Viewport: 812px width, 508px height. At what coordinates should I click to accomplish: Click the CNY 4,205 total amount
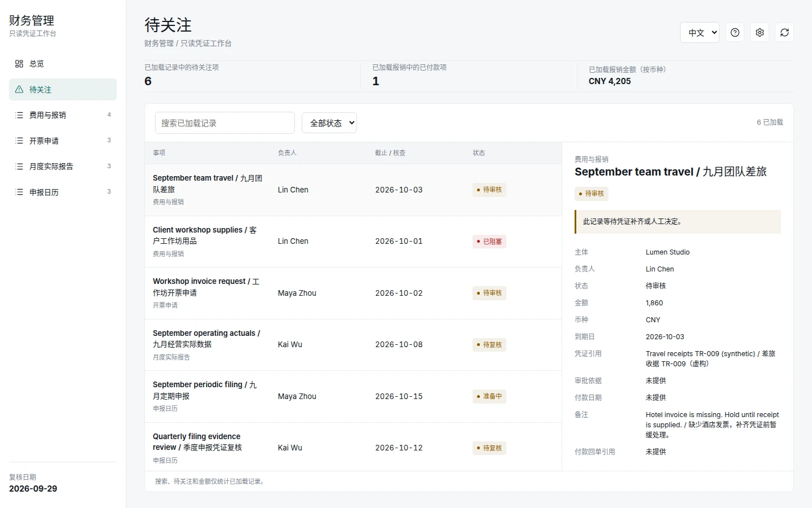(610, 81)
